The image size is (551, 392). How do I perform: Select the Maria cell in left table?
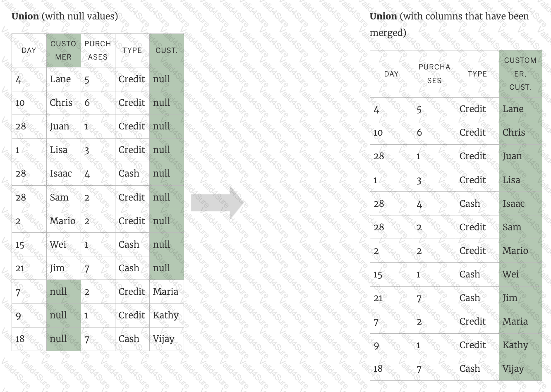[x=165, y=292]
